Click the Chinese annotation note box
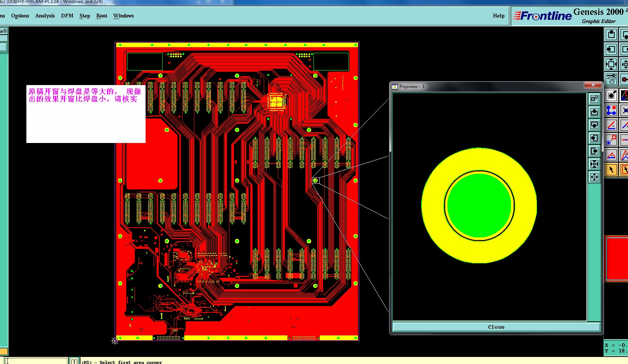Image resolution: width=628 pixels, height=364 pixels. [x=86, y=114]
